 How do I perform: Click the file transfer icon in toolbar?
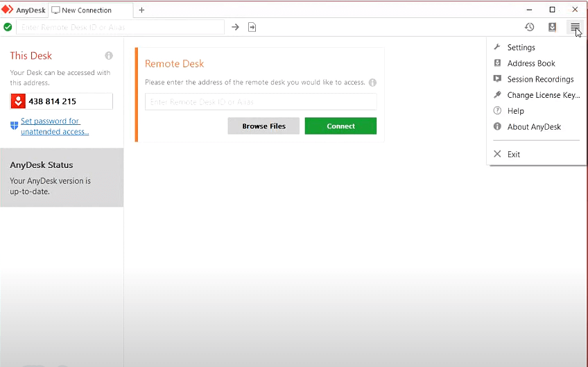click(x=252, y=27)
